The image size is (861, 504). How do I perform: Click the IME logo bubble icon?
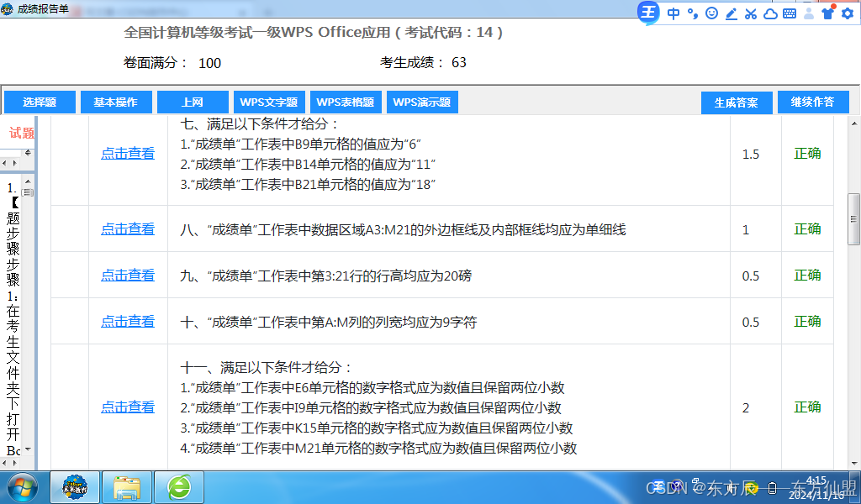pos(648,13)
